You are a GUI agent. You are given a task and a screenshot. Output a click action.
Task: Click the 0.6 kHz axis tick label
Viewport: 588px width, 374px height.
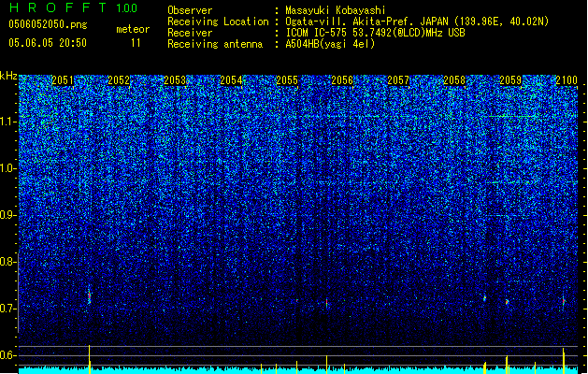(x=8, y=355)
